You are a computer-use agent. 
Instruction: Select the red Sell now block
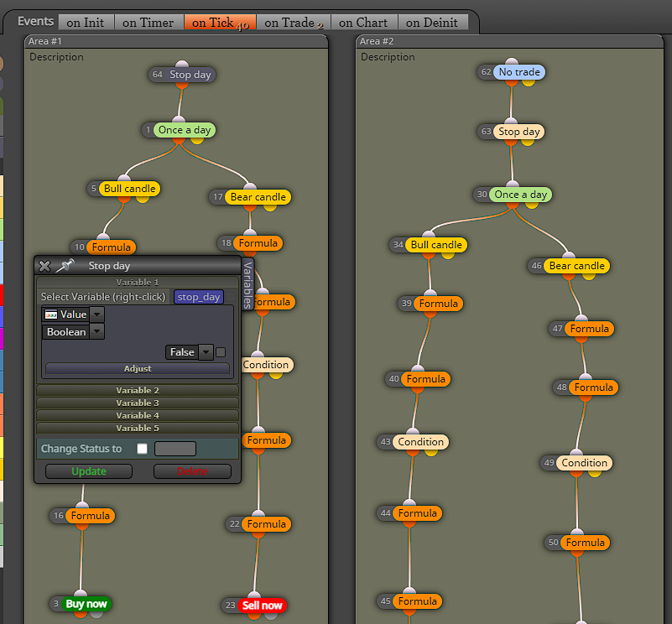[x=262, y=606]
